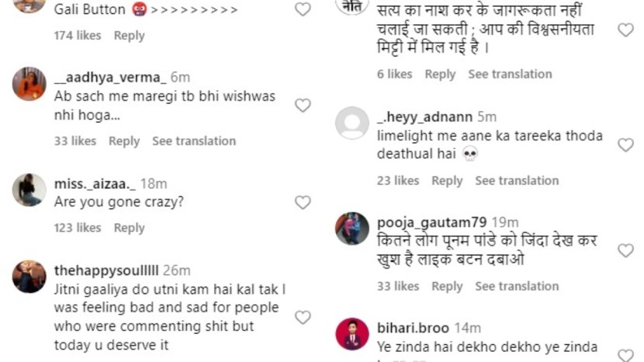See translation under pooja_gautam79's comment
This screenshot has width=644, height=362.
pyautogui.click(x=517, y=286)
